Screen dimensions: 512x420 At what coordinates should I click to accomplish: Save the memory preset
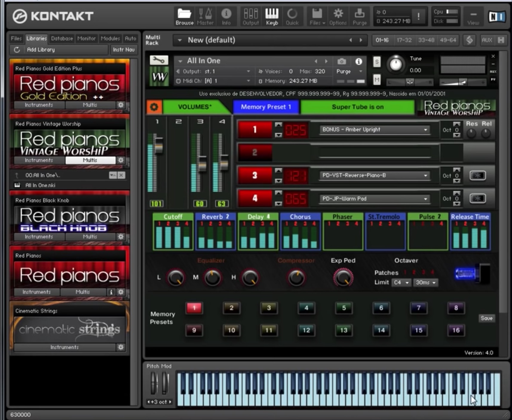coord(486,318)
